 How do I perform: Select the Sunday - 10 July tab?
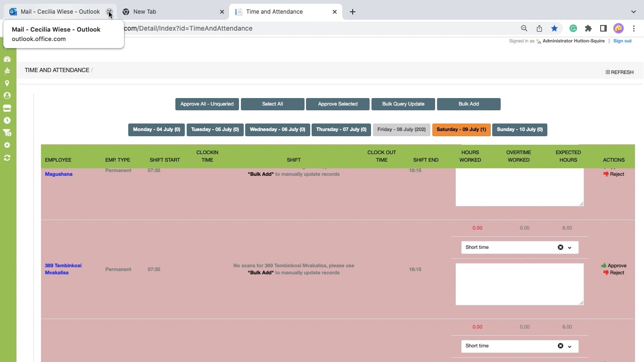click(x=520, y=130)
